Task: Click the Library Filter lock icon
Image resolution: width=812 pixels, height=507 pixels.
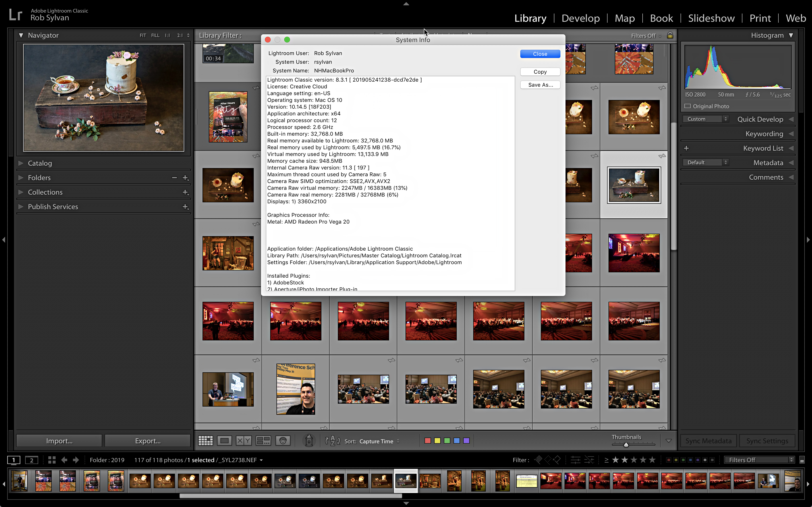Action: click(670, 35)
